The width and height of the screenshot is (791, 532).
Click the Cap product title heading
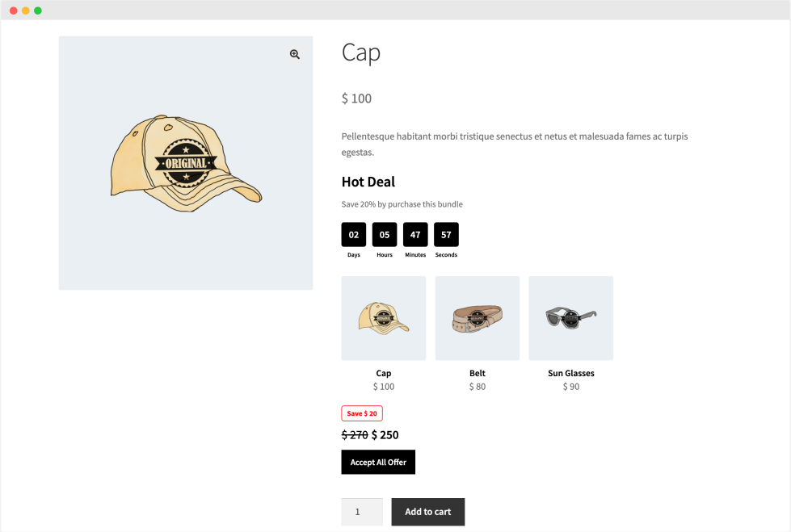361,53
